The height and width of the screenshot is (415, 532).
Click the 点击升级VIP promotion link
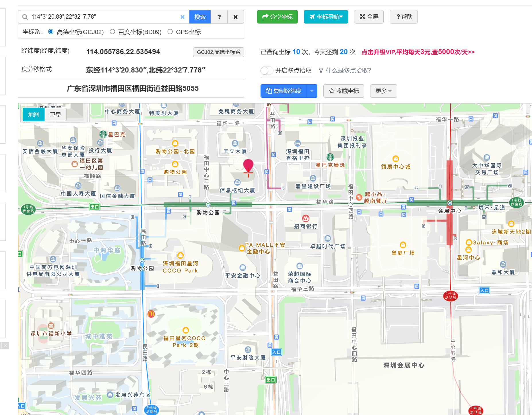418,52
